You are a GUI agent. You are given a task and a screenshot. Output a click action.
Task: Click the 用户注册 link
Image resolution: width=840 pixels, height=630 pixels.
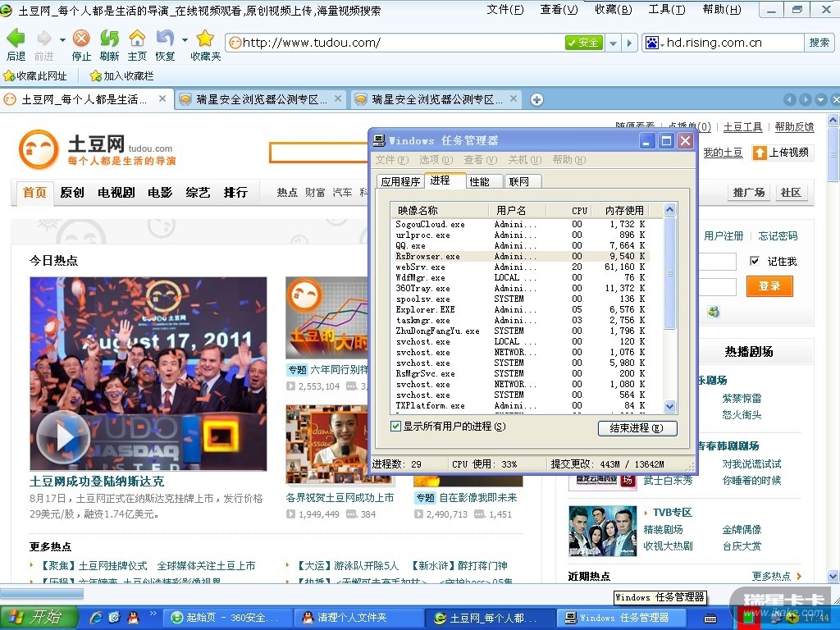coord(724,235)
